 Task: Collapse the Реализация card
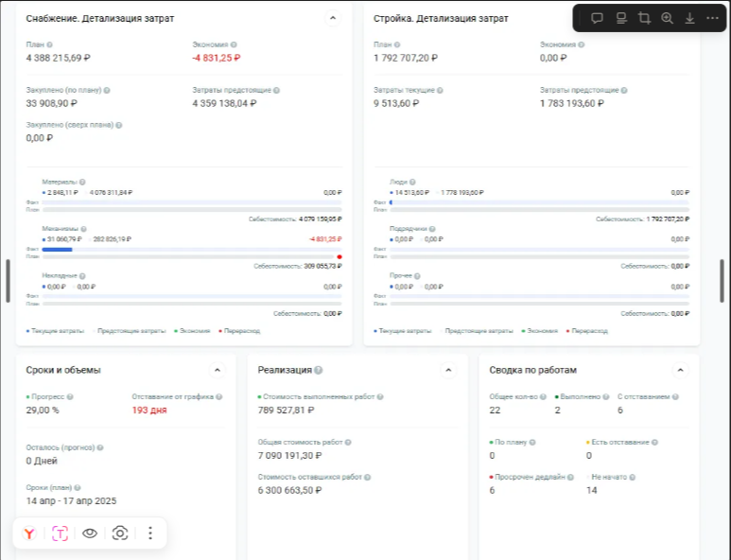pyautogui.click(x=448, y=370)
